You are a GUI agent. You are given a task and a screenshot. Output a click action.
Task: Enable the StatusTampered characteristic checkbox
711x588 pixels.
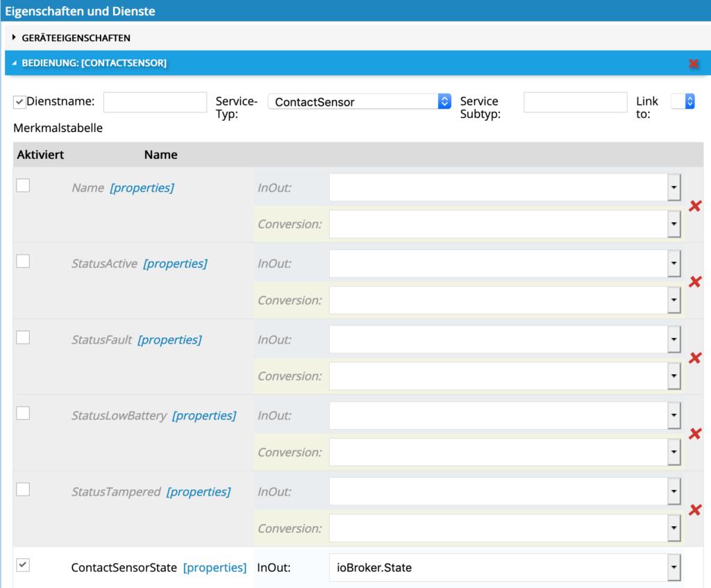coord(23,489)
